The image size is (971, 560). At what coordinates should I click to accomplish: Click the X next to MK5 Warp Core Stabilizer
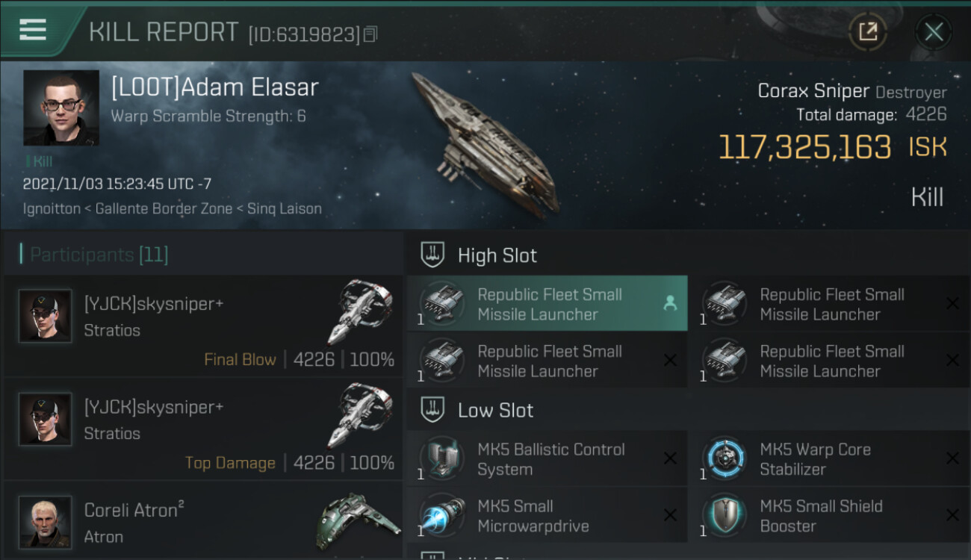952,458
